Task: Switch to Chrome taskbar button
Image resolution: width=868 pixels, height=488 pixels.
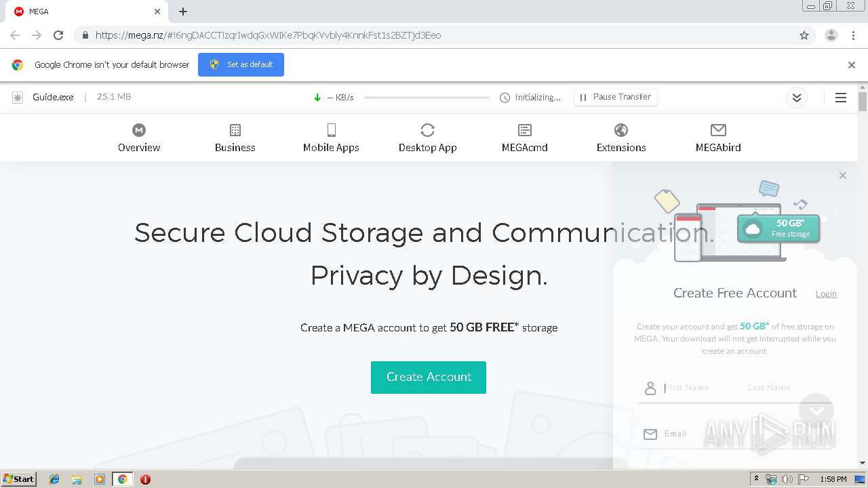Action: point(122,479)
